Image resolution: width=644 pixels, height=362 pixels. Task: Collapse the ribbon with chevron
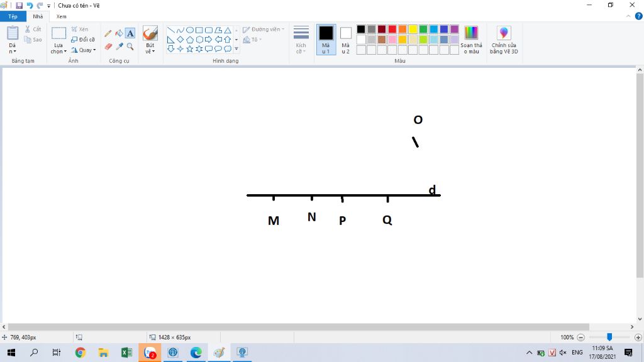tap(628, 16)
